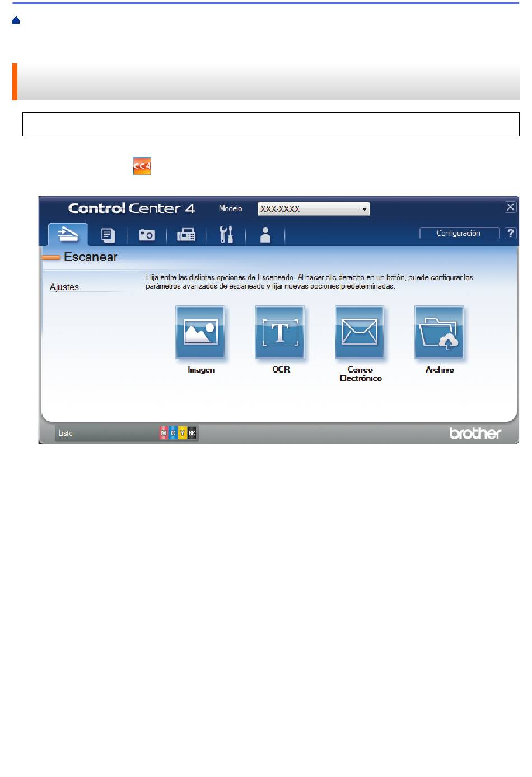
Task: Close the ControlCenter 4 window
Action: click(511, 207)
